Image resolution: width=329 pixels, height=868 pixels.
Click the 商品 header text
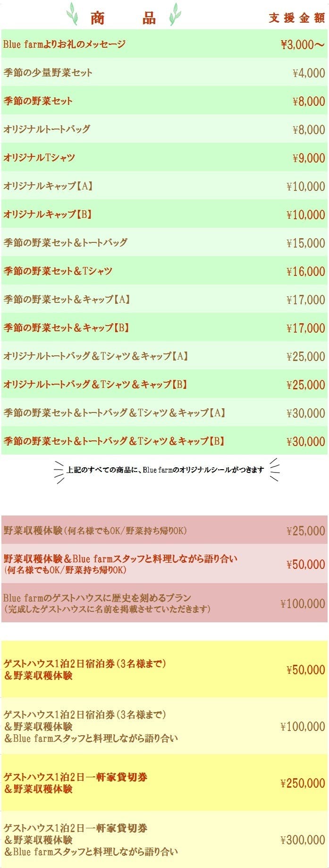pos(123,18)
